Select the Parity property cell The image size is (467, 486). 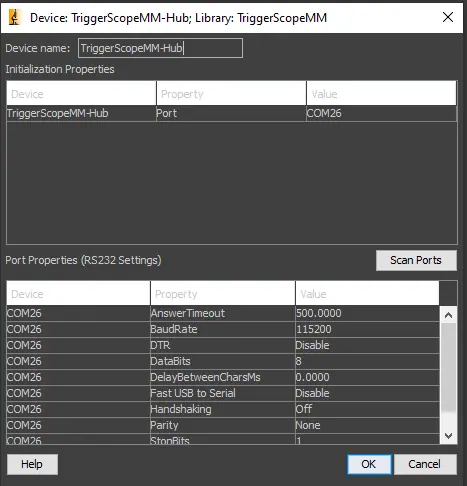click(x=223, y=425)
